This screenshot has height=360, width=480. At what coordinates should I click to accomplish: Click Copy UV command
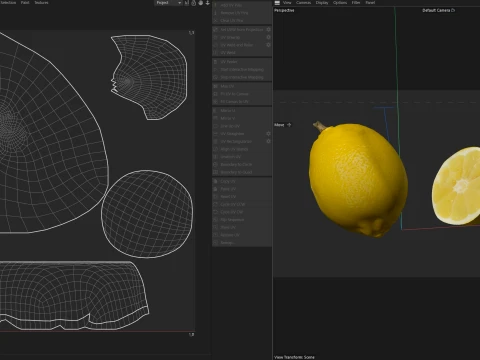(x=242, y=181)
